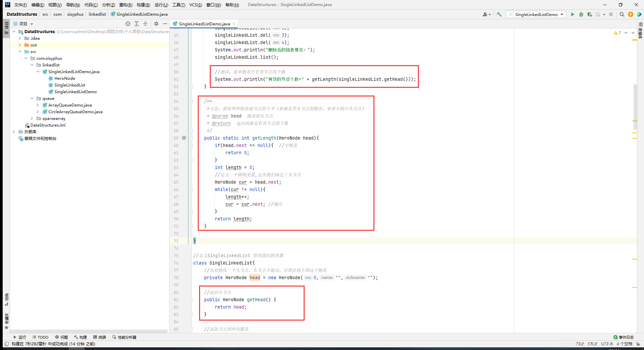Fold the if block at line 60
The image size is (644, 350).
192,145
